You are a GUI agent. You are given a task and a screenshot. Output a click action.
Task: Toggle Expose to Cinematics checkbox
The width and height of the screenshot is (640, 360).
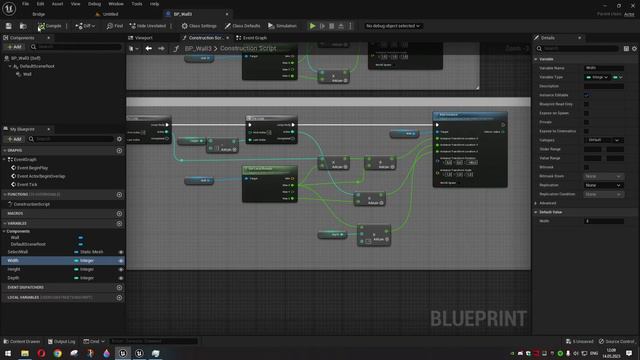click(x=587, y=131)
